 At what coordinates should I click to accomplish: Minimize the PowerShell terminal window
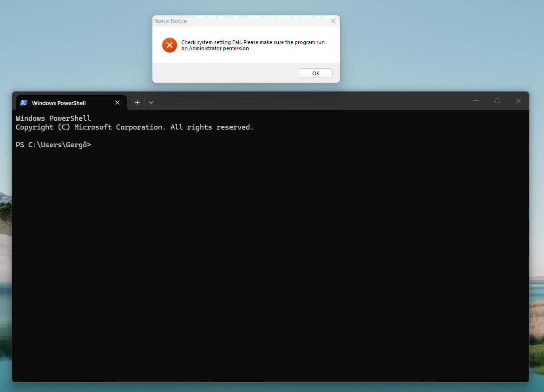[476, 101]
